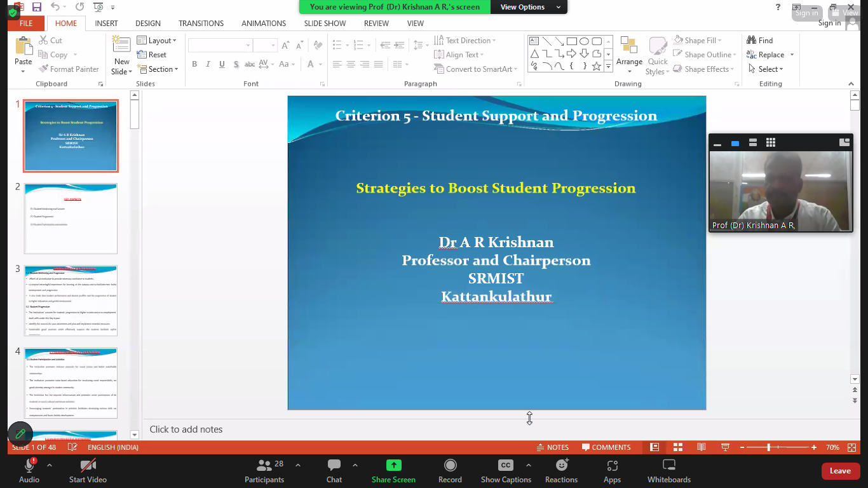Image resolution: width=868 pixels, height=488 pixels.
Task: Switch to the DESIGN tab
Action: tap(147, 23)
